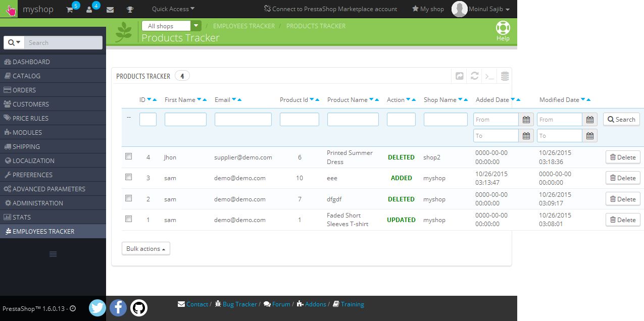This screenshot has height=321, width=644.
Task: Sort ID column descending arrow
Action: click(149, 100)
